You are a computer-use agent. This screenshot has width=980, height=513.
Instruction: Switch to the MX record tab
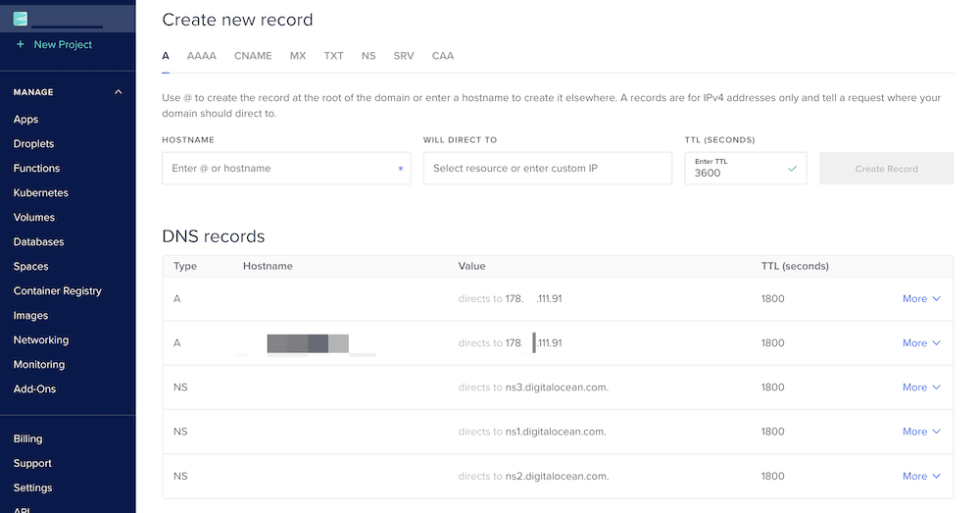tap(298, 56)
